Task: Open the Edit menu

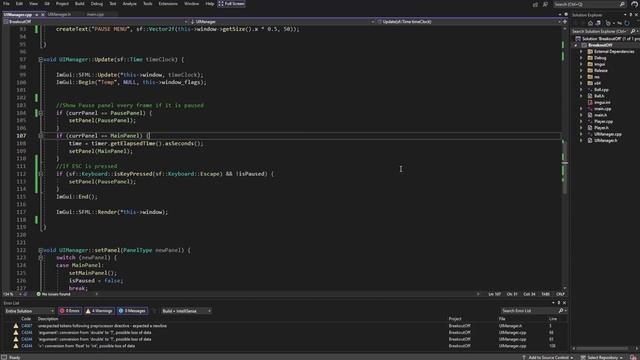Action: [x=19, y=4]
